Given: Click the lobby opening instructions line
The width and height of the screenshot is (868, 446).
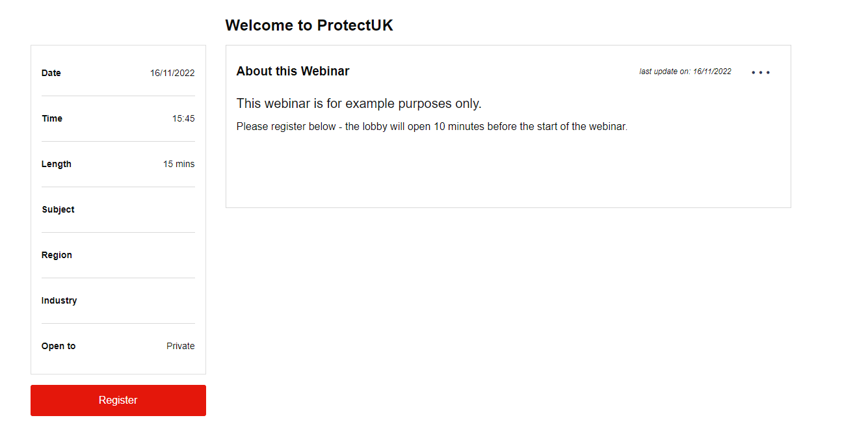Looking at the screenshot, I should point(432,126).
